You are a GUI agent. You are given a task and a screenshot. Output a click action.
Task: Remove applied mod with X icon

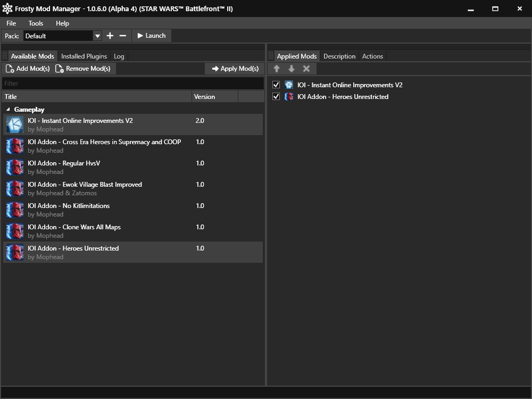pyautogui.click(x=306, y=69)
